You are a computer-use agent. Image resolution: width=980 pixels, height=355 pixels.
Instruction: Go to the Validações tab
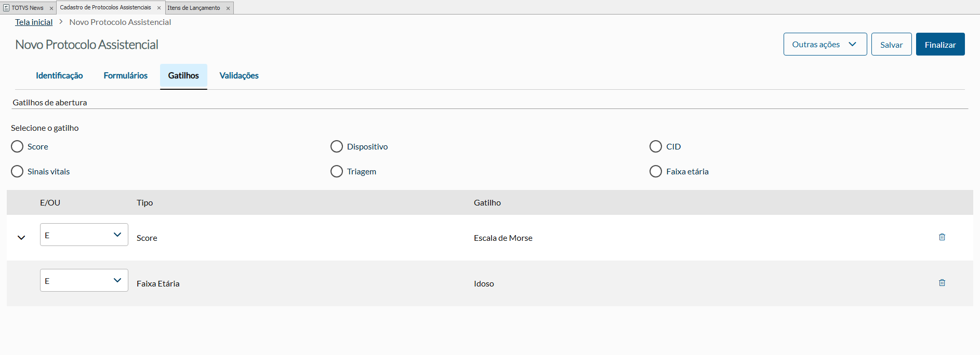(239, 76)
